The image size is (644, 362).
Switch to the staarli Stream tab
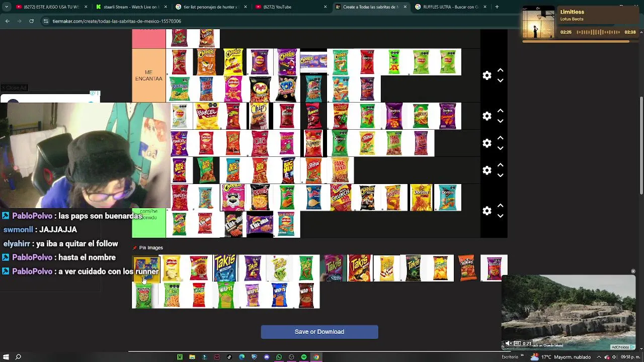(131, 7)
